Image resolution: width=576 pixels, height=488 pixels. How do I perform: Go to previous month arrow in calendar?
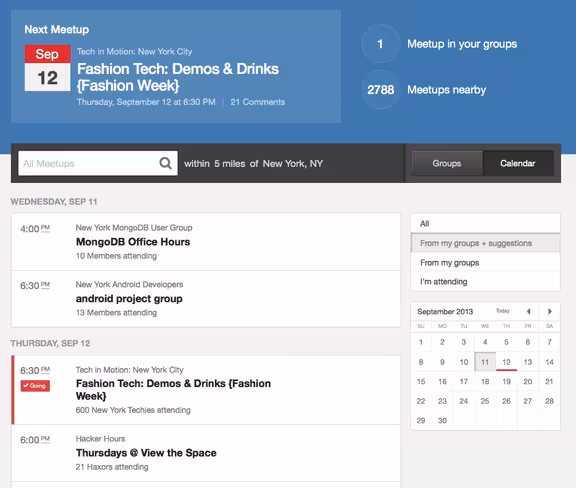click(528, 311)
